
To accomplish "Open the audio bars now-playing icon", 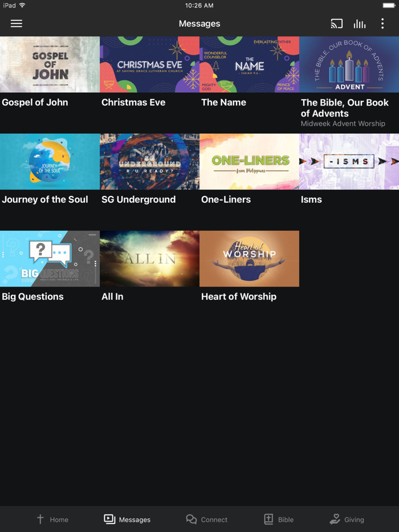I will [360, 23].
